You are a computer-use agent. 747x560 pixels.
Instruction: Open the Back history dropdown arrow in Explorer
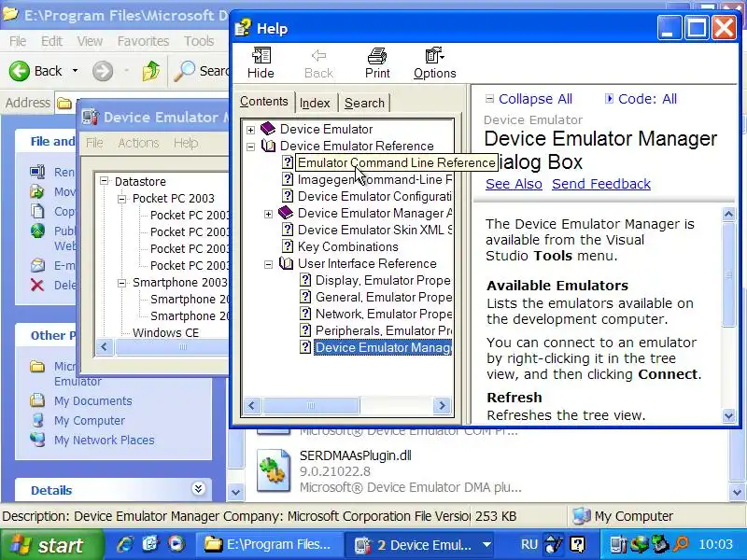click(75, 71)
